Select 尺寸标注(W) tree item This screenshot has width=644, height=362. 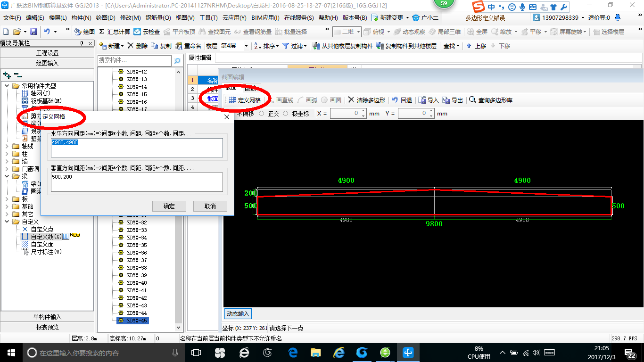click(46, 252)
